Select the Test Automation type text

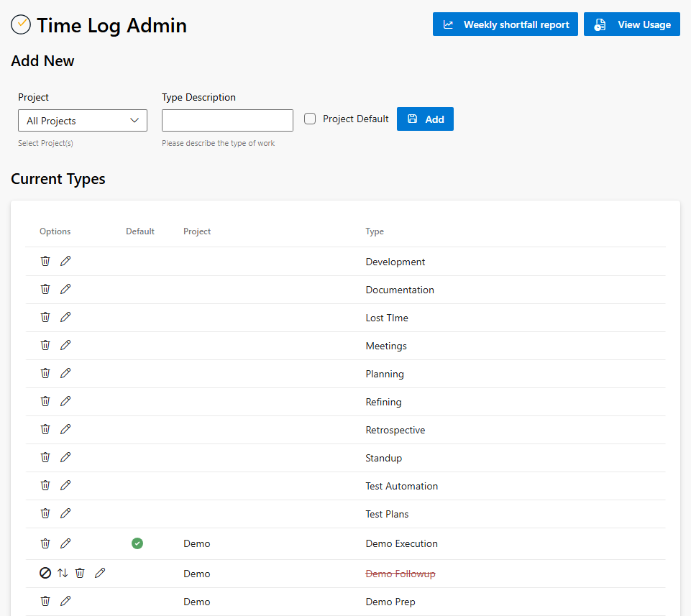pos(402,486)
